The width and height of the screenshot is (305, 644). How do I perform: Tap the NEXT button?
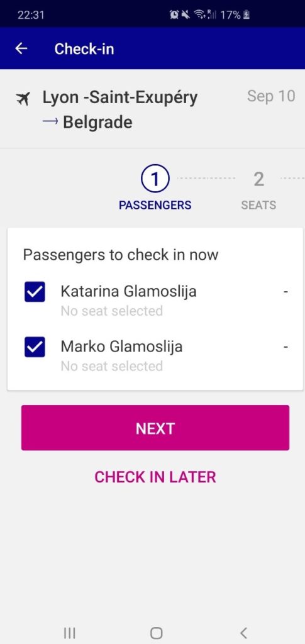(155, 428)
